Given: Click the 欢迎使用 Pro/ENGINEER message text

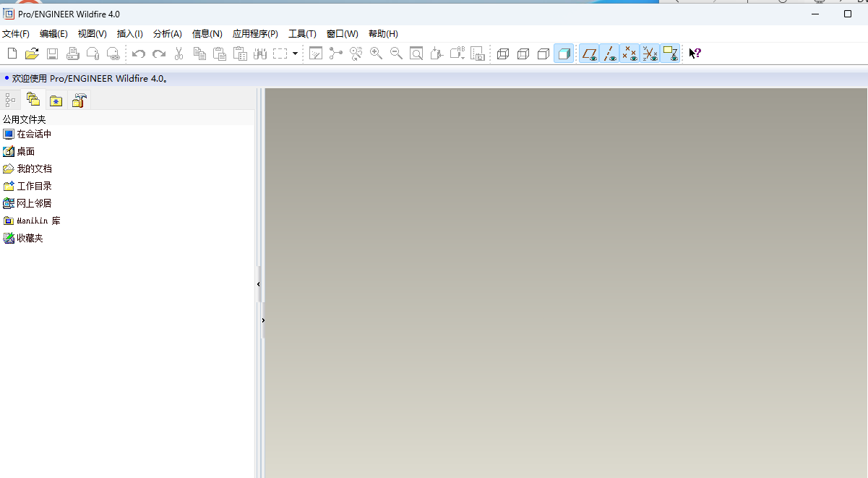Looking at the screenshot, I should click(90, 78).
